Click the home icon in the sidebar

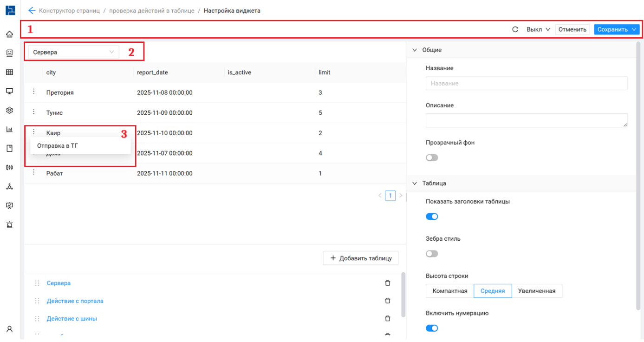(9, 34)
